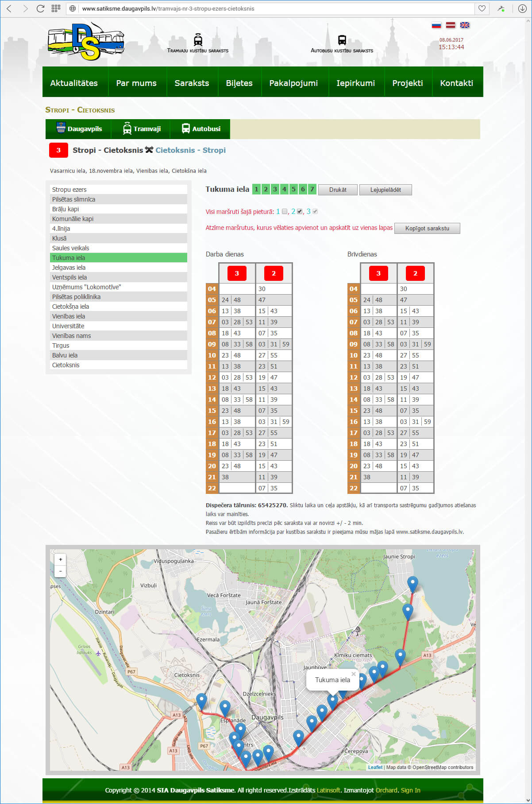Viewport: 532px width, 804px height.
Task: Click the browser forward arrow
Action: click(x=25, y=8)
